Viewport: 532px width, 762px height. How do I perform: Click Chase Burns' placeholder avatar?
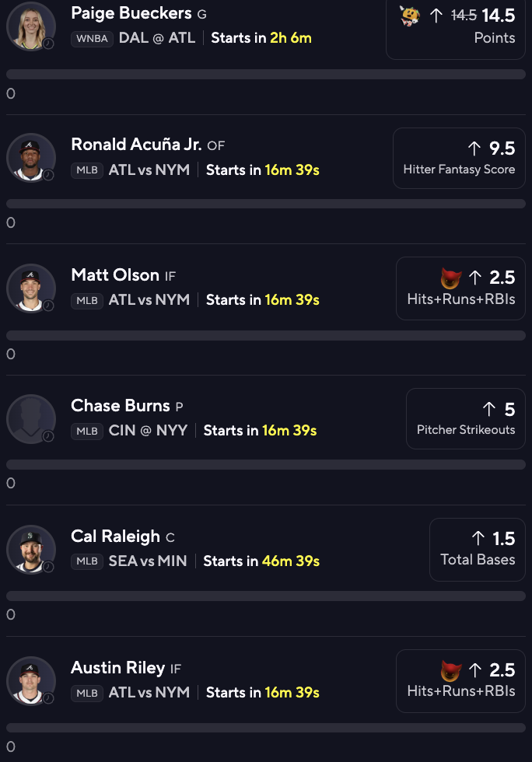[x=31, y=418]
